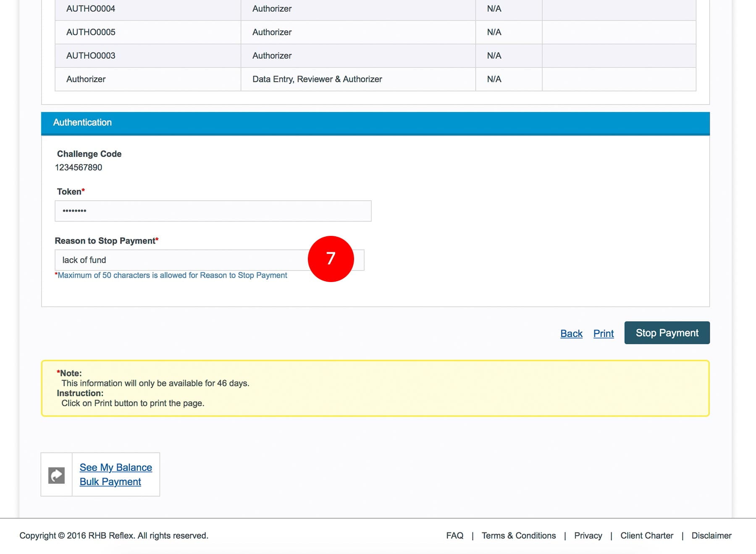756x554 pixels.
Task: Focus the Token password field
Action: point(213,211)
